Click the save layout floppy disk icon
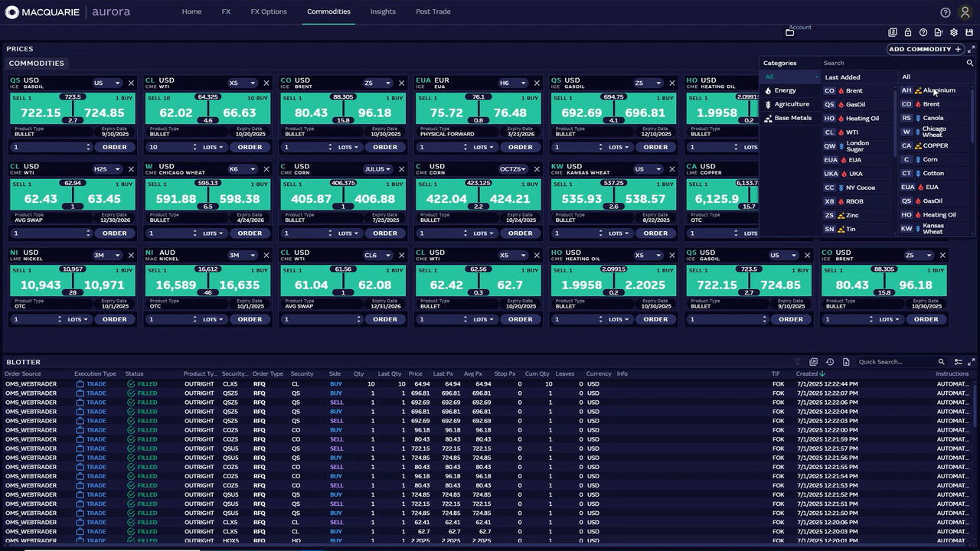This screenshot has width=980, height=551. tap(969, 33)
